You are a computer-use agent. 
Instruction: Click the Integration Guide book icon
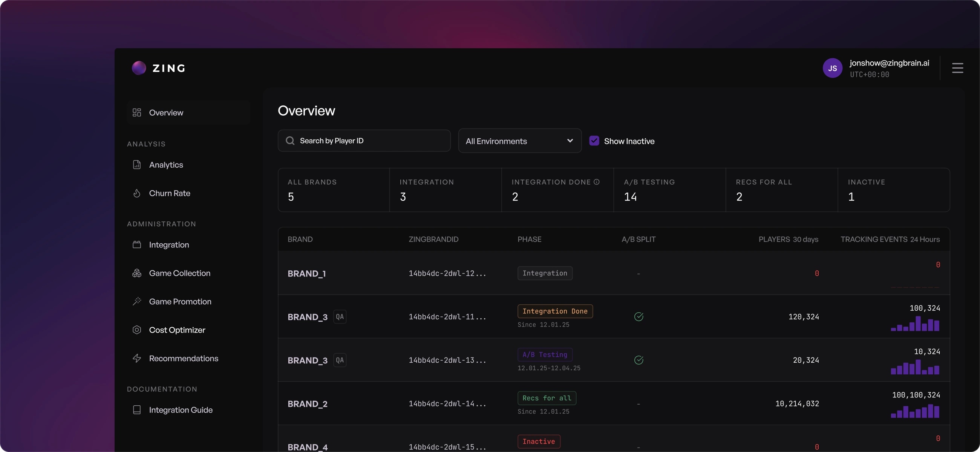136,410
